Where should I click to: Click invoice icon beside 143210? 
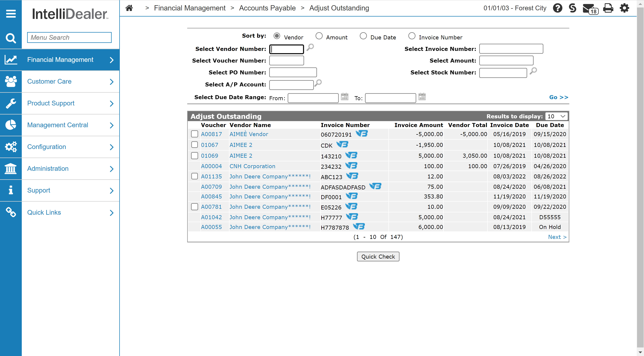pos(351,155)
